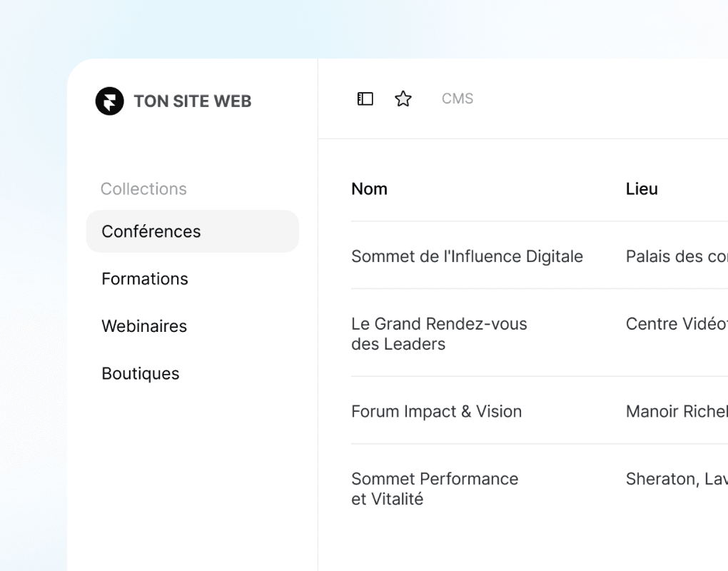
Task: Click the TON SITE WEB project name
Action: tap(193, 101)
